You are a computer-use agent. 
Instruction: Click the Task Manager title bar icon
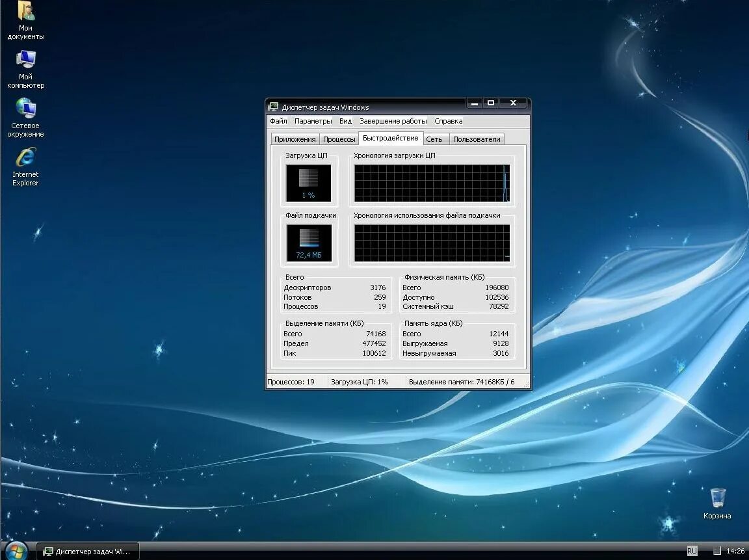pos(273,107)
